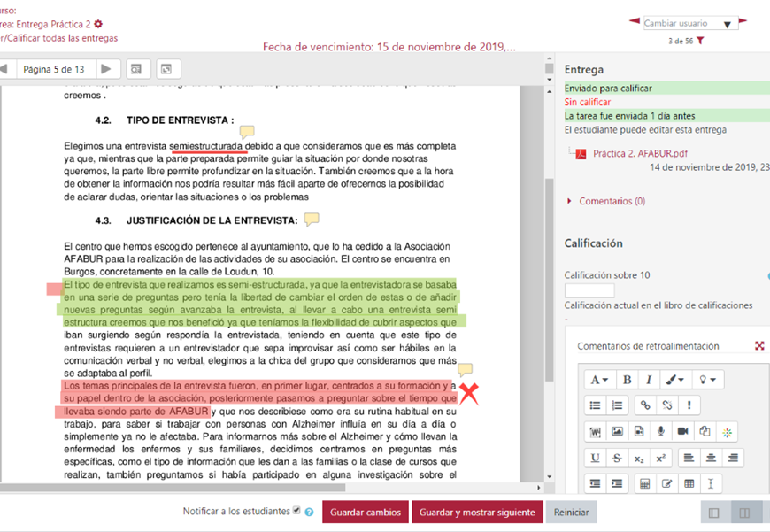The image size is (770, 532).
Task: Insert a hyperlink in feedback editor
Action: point(645,405)
